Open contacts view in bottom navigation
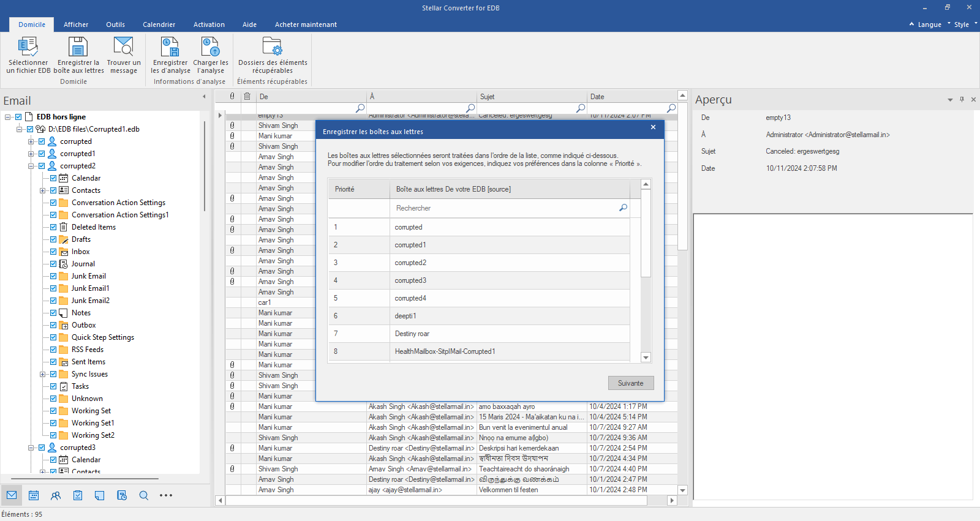980x521 pixels. [x=56, y=495]
